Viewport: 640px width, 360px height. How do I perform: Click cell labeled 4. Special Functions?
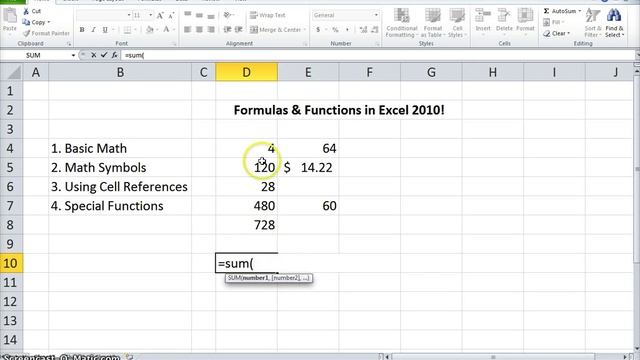(120, 206)
